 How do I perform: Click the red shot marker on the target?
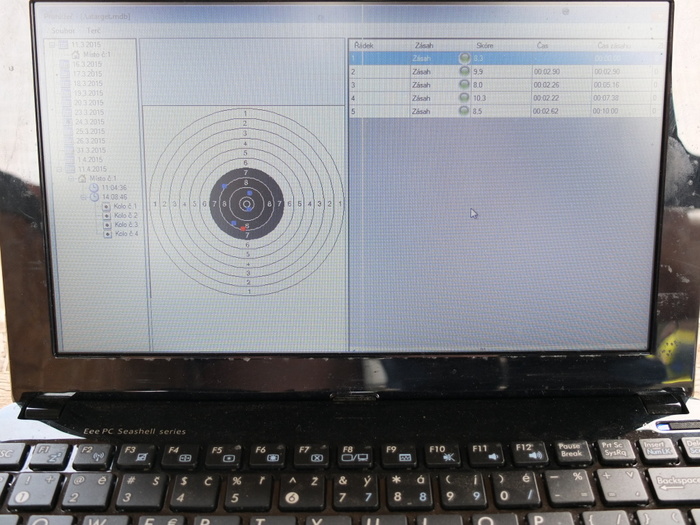244,229
